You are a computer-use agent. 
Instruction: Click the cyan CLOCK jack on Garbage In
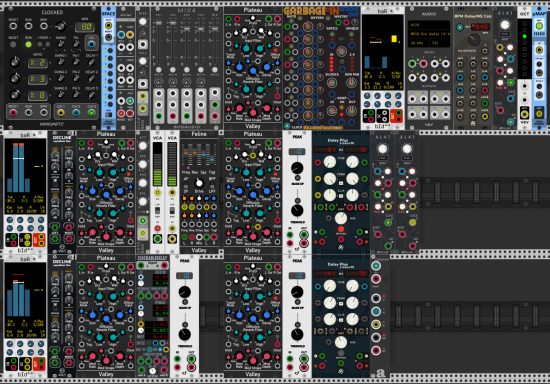pos(287,126)
